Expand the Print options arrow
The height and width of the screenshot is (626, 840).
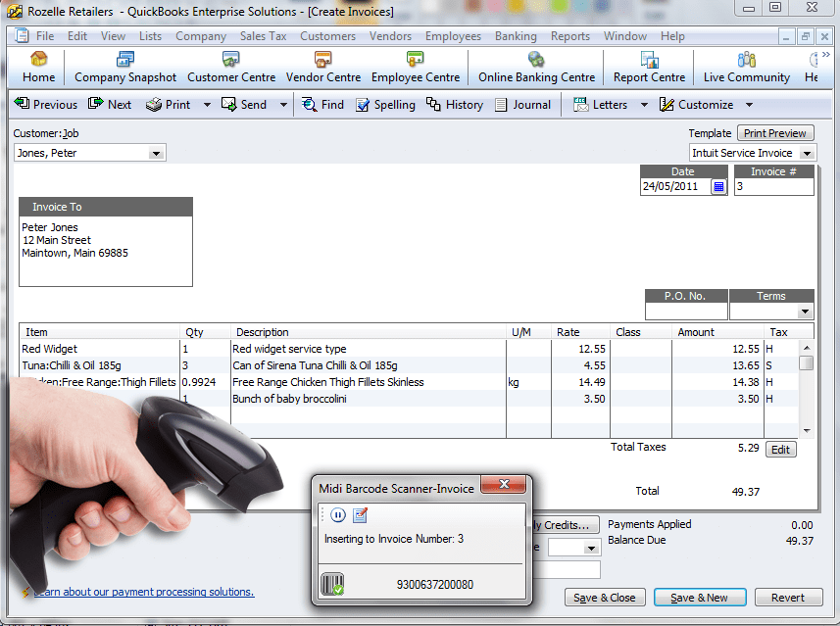tap(207, 105)
